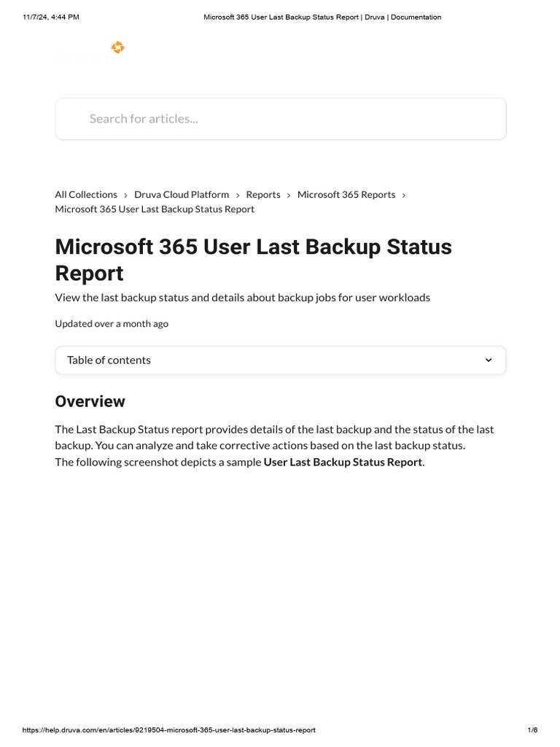The image size is (560, 747).
Task: Click the 11/7/24 timestamp in the header
Action: (51, 17)
